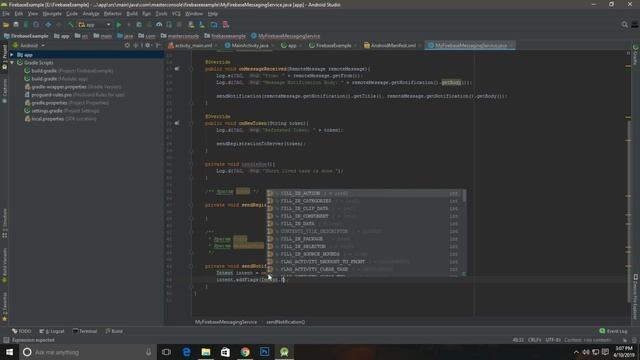The height and width of the screenshot is (360, 640).
Task: Show hidden system tray icons chevron
Action: [576, 352]
